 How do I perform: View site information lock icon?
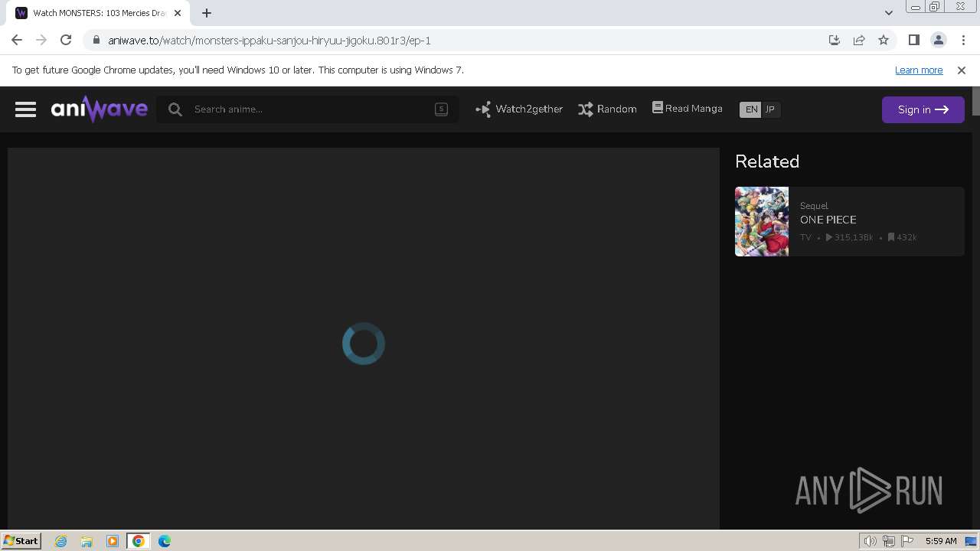(96, 40)
